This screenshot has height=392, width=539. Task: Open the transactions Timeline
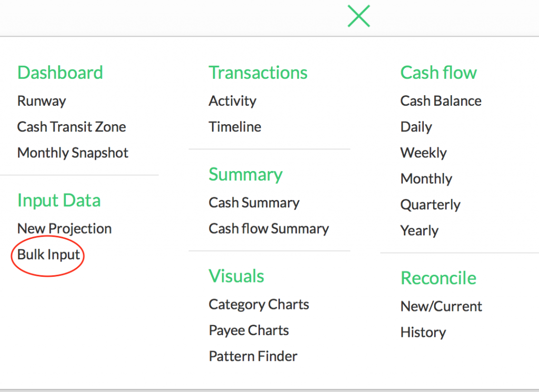(x=235, y=127)
